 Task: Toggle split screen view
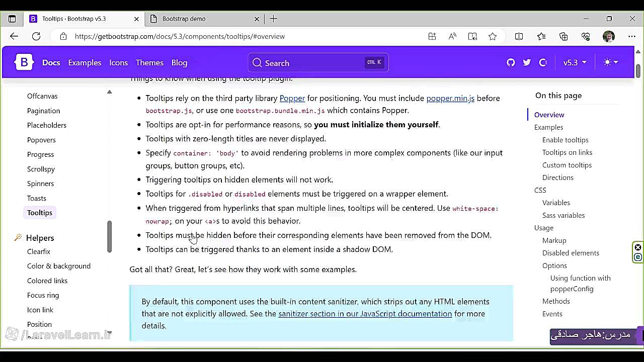tap(519, 36)
